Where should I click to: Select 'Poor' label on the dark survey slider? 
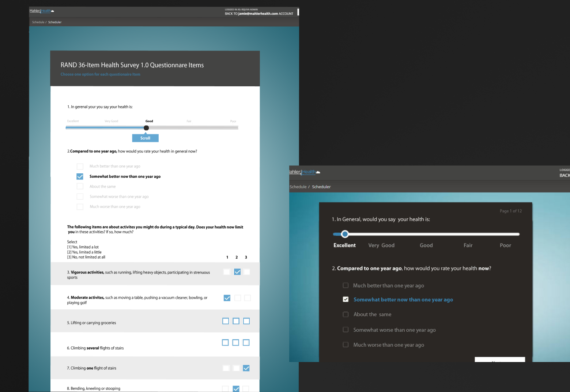[505, 245]
